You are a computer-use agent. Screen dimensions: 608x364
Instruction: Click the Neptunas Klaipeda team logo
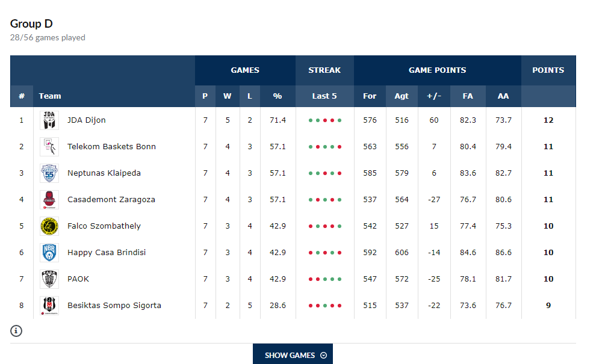click(49, 173)
